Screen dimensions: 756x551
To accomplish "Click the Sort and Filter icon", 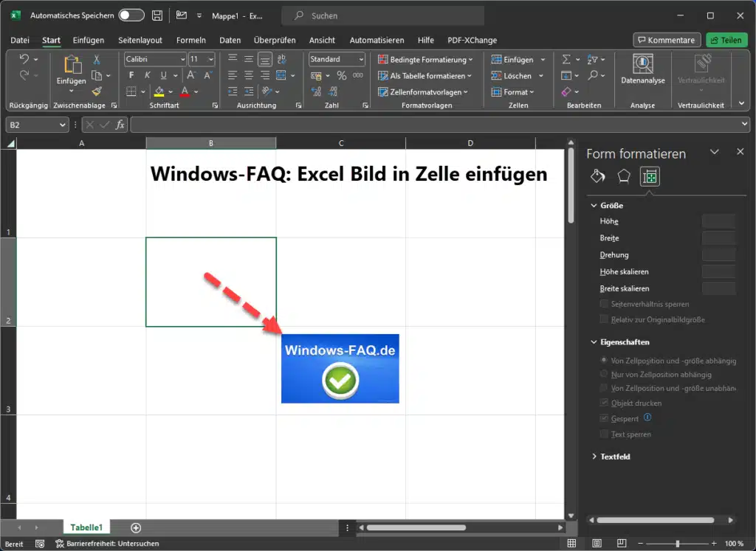I will pyautogui.click(x=593, y=59).
